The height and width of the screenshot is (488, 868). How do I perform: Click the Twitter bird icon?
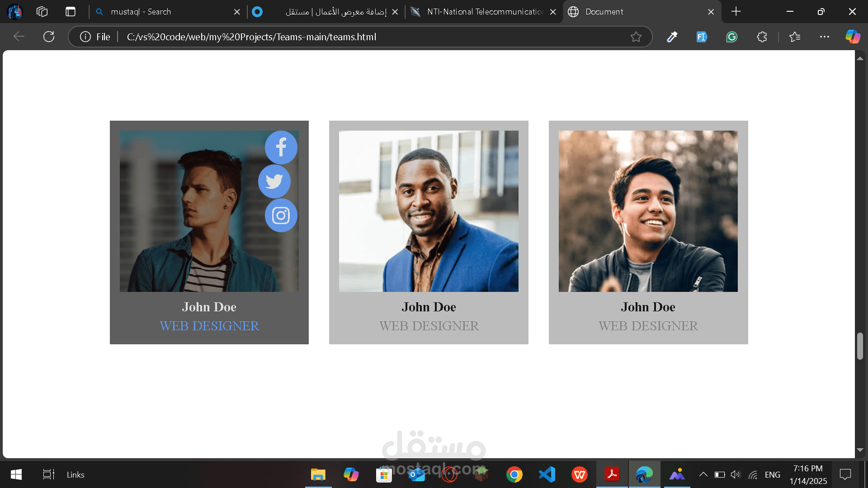274,181
